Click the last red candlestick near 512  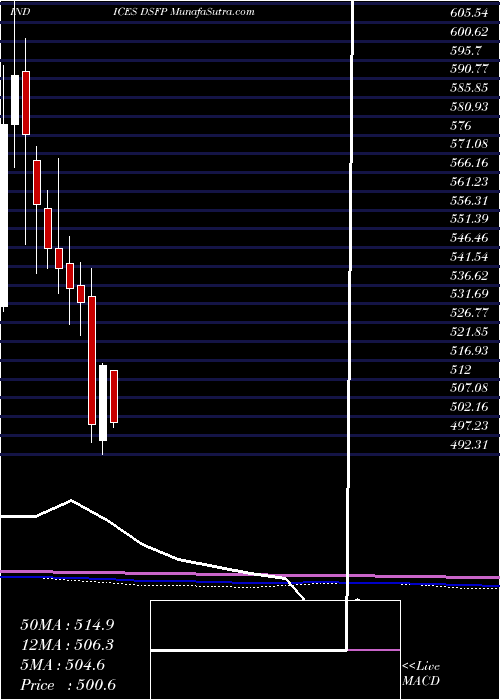point(114,396)
